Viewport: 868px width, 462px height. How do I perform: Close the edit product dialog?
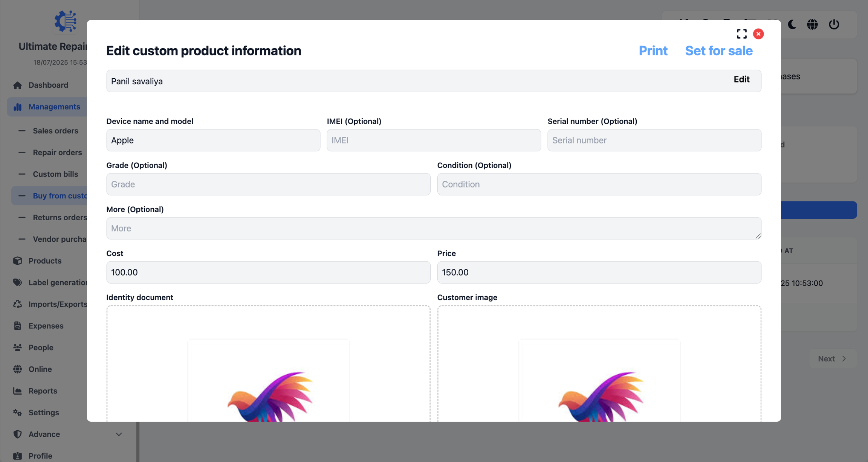[x=758, y=34]
